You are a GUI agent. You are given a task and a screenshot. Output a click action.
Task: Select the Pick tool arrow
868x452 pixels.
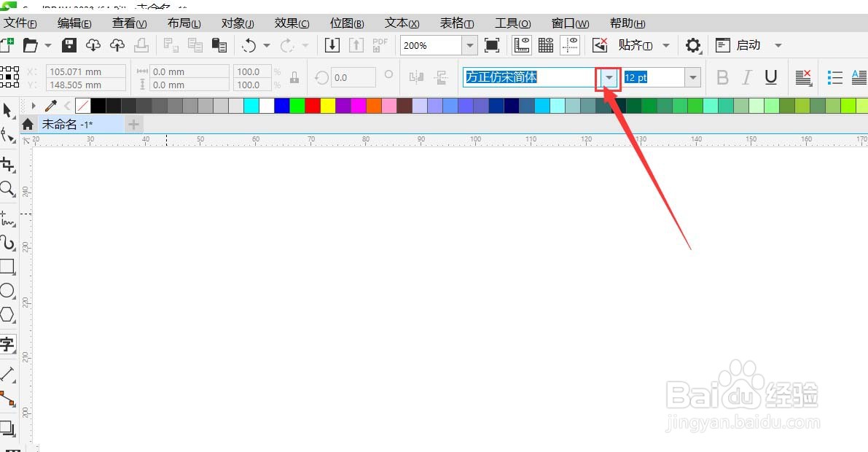[x=8, y=110]
